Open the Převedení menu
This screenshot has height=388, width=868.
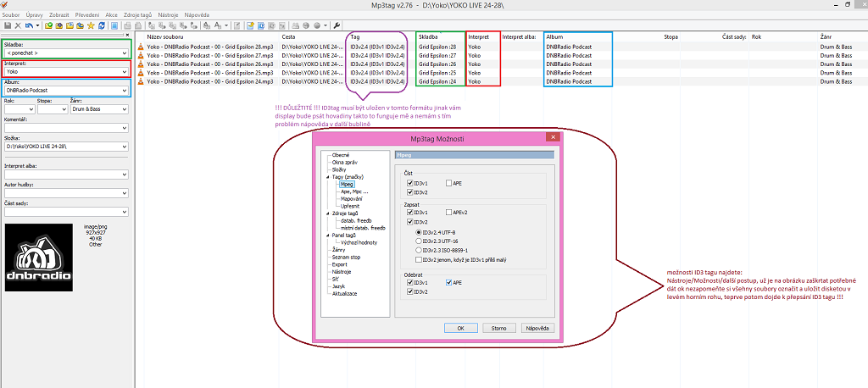87,14
